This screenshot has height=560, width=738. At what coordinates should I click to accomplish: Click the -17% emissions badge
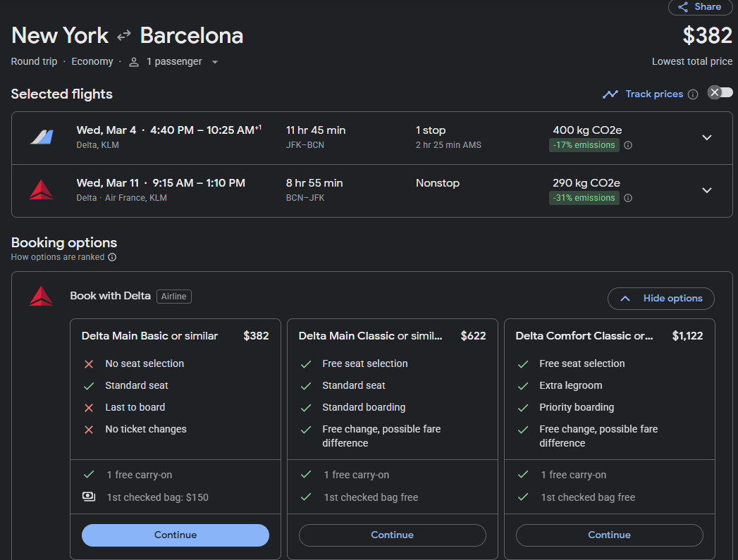click(x=584, y=145)
